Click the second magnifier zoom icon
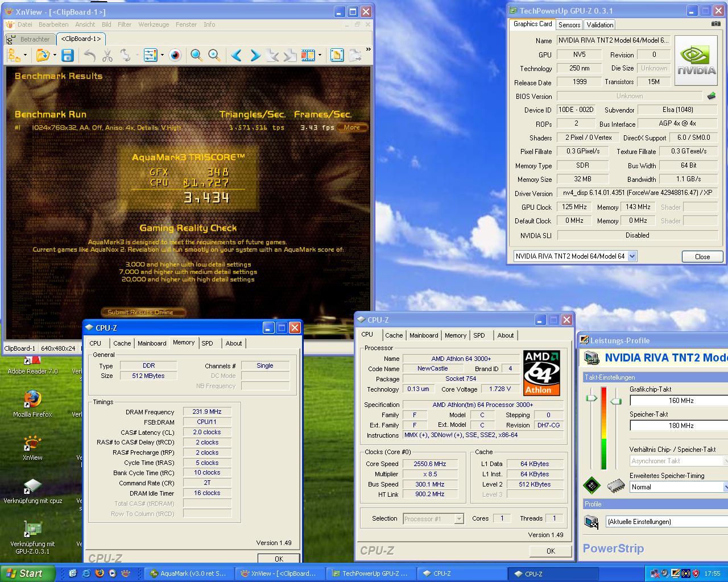Image resolution: width=728 pixels, height=582 pixels. pyautogui.click(x=214, y=55)
